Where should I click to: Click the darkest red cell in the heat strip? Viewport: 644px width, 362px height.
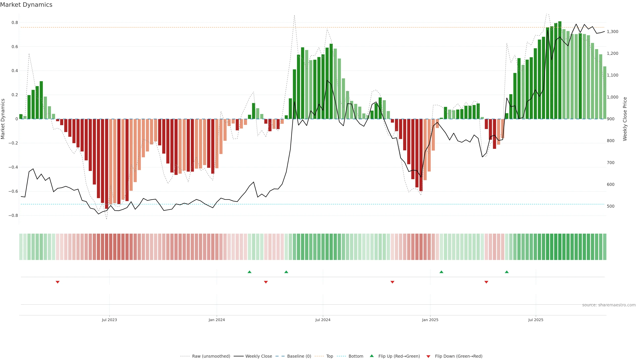(x=106, y=247)
